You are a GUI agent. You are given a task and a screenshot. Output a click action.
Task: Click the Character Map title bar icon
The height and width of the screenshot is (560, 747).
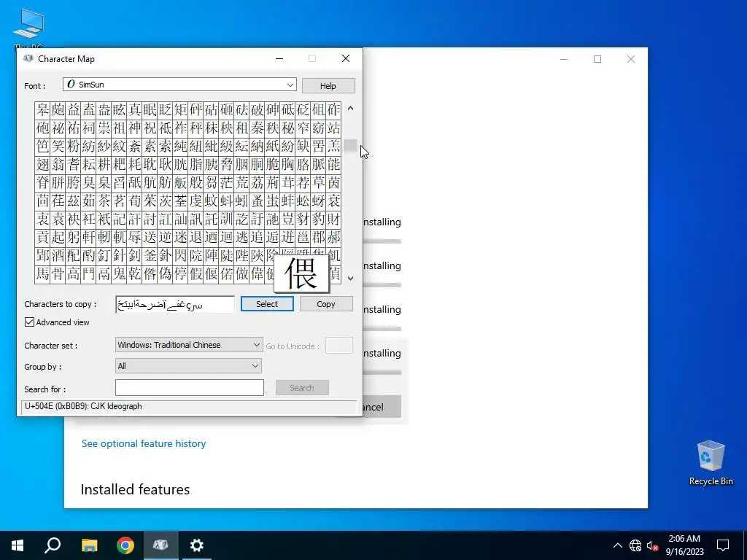(28, 58)
